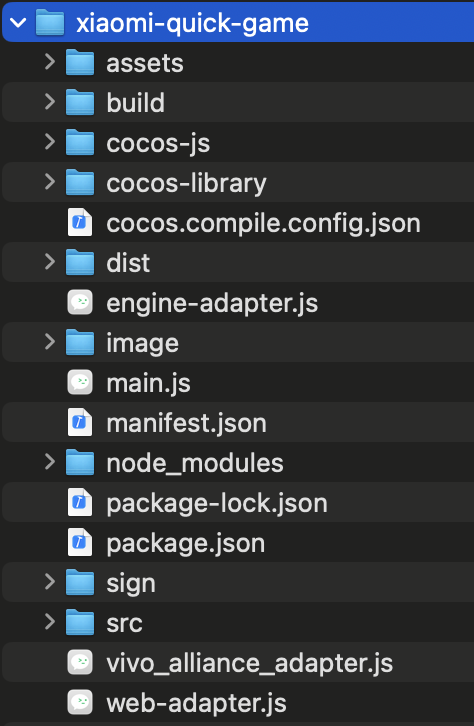The image size is (474, 726).
Task: Click the cocos.compile.config.json file icon
Action: [x=80, y=223]
